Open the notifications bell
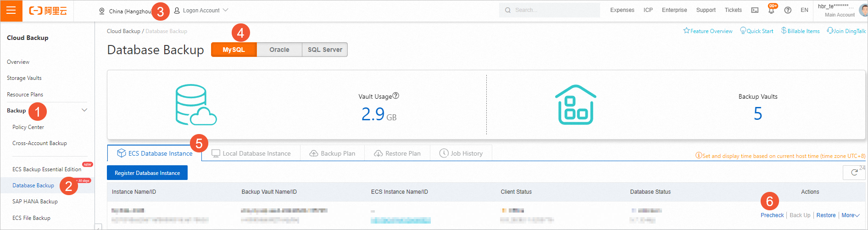 point(771,10)
